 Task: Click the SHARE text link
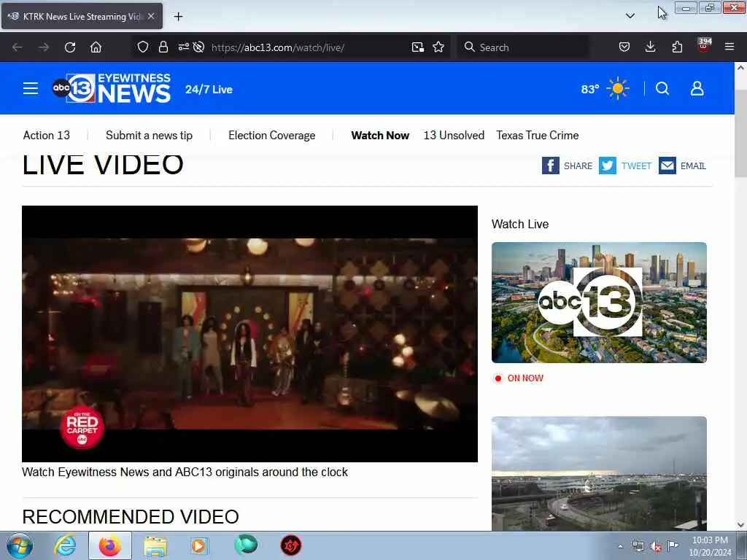(x=578, y=166)
